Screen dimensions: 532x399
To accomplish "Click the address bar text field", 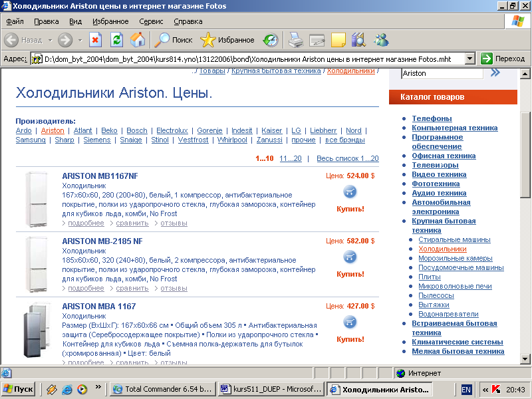I will tap(247, 59).
